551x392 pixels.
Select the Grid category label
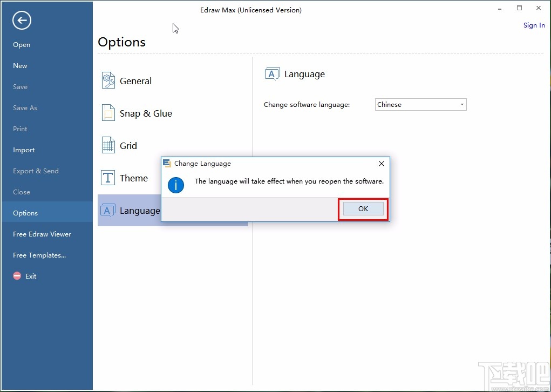128,146
